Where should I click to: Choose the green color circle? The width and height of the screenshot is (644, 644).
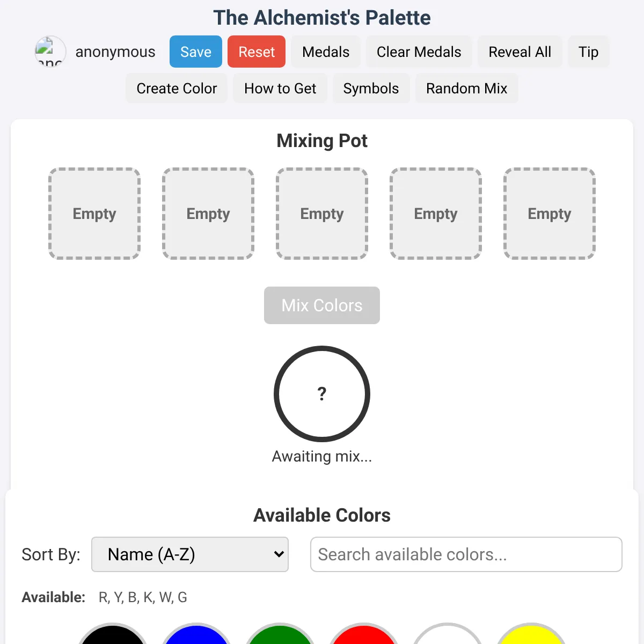point(280,634)
